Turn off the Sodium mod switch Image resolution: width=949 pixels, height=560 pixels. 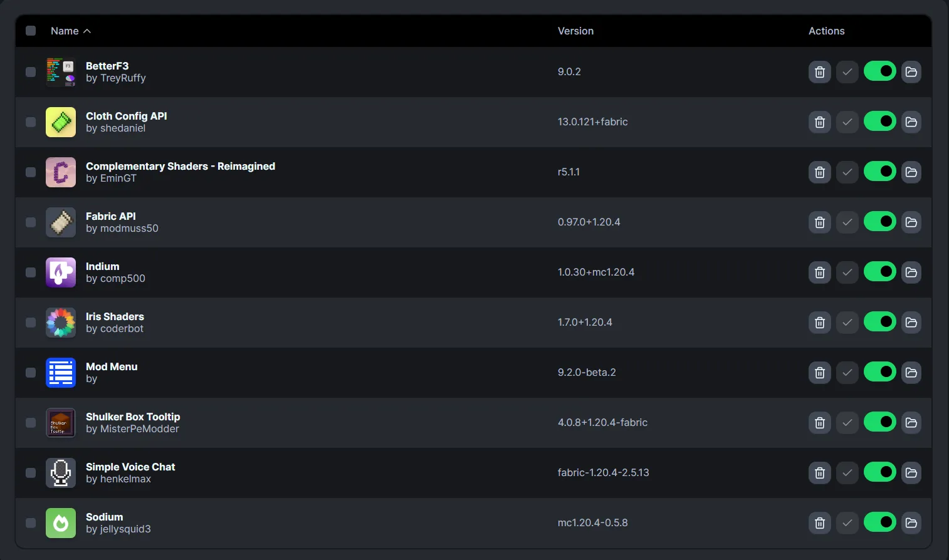[x=879, y=522]
